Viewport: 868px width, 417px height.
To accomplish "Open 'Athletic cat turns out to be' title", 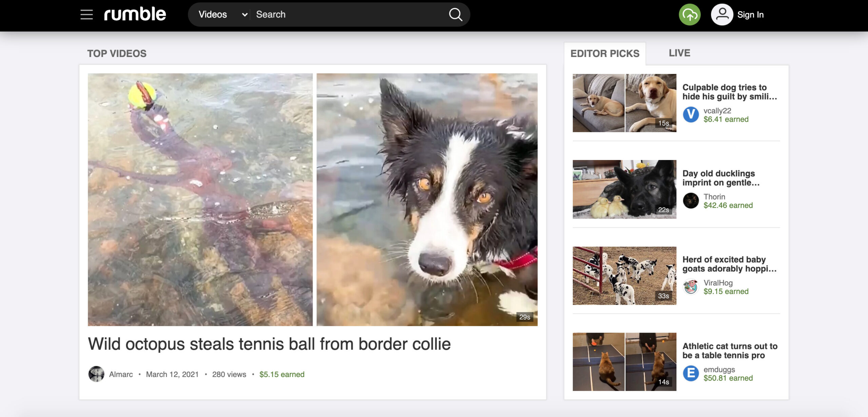I will (x=730, y=351).
